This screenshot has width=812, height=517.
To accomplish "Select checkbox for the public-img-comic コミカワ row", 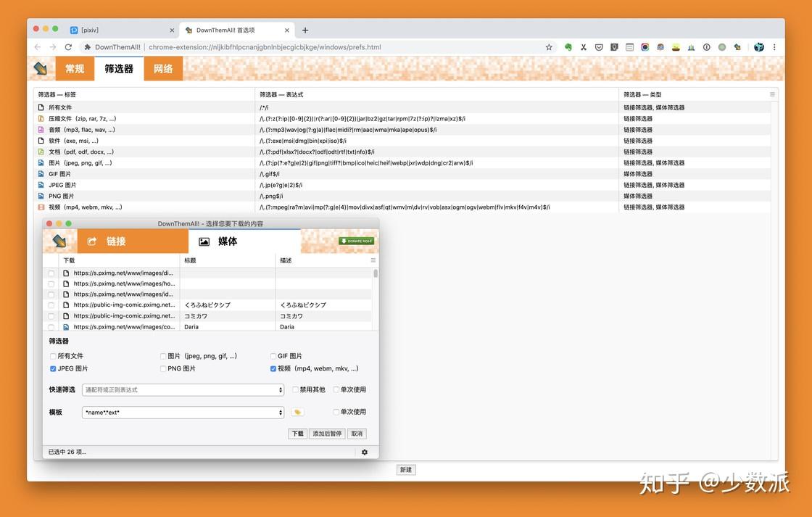I will pyautogui.click(x=51, y=316).
